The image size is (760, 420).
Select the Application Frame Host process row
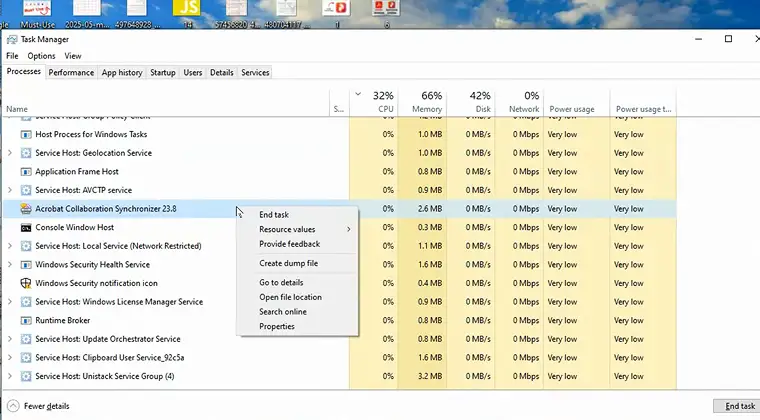pyautogui.click(x=339, y=171)
